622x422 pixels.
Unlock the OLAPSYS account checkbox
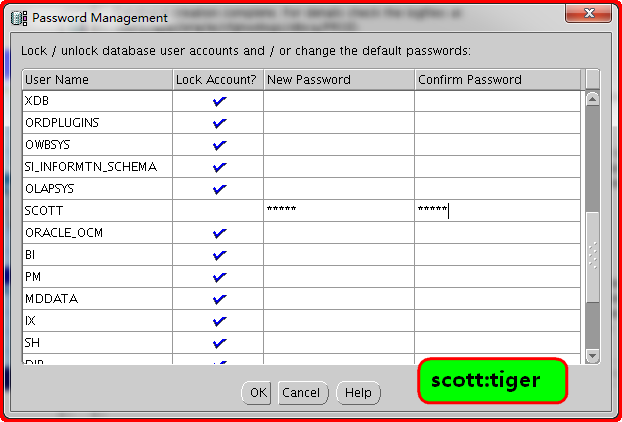click(219, 189)
